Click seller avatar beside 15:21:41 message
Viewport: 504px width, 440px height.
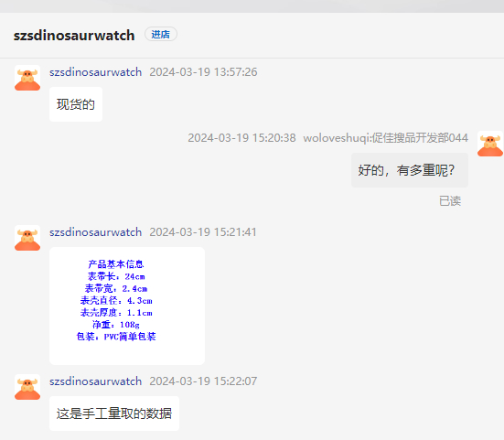coord(27,238)
